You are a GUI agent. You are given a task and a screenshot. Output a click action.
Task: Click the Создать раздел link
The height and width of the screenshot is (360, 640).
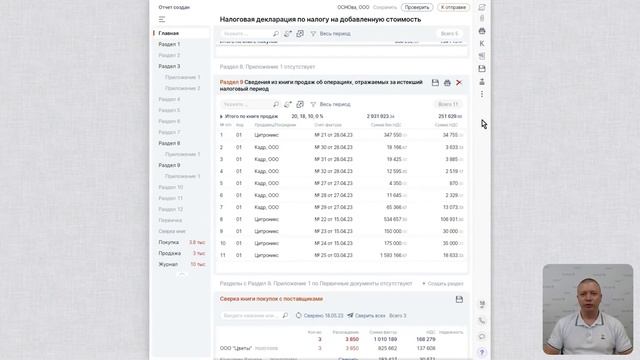[443, 284]
